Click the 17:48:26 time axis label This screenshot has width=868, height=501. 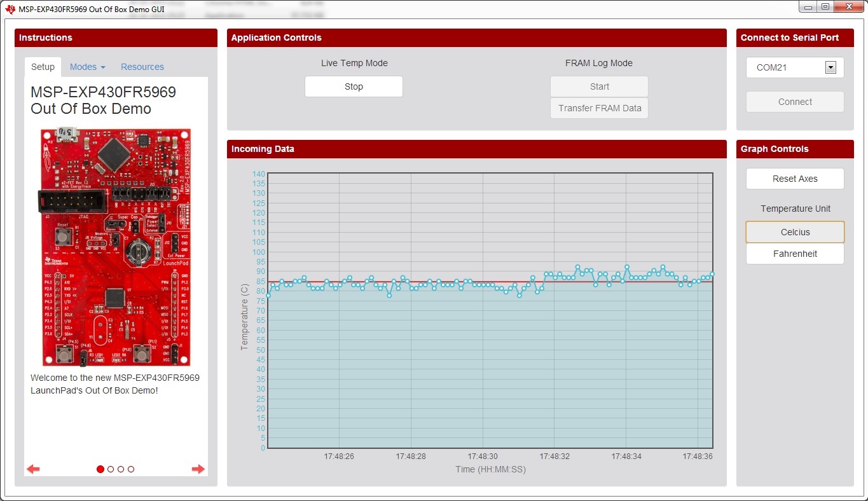pyautogui.click(x=339, y=456)
